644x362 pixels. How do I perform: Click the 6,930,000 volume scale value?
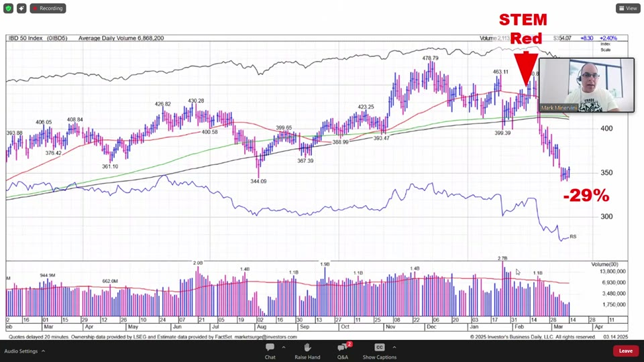click(614, 283)
